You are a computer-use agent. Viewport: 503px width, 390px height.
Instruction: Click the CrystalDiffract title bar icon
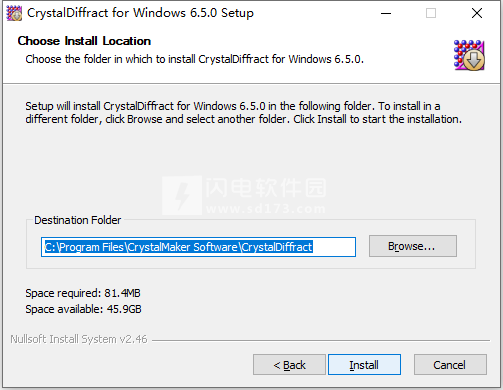14,13
